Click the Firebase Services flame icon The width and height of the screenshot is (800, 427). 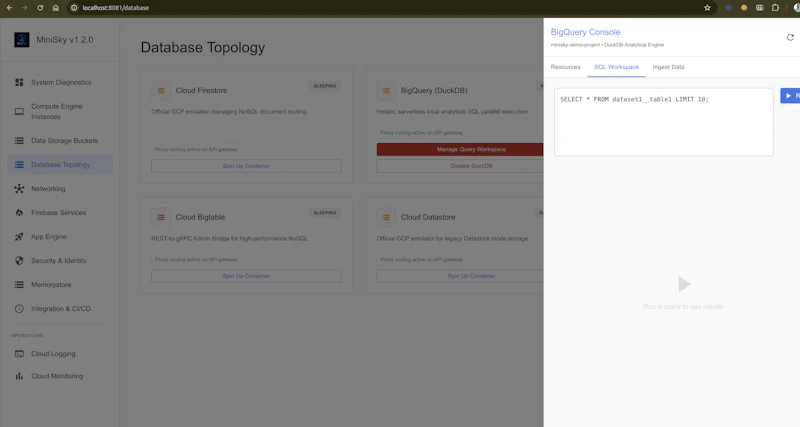pos(19,213)
